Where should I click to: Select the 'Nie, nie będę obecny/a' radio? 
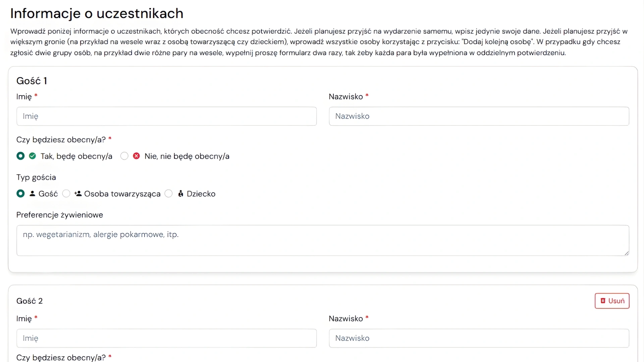[x=124, y=156]
